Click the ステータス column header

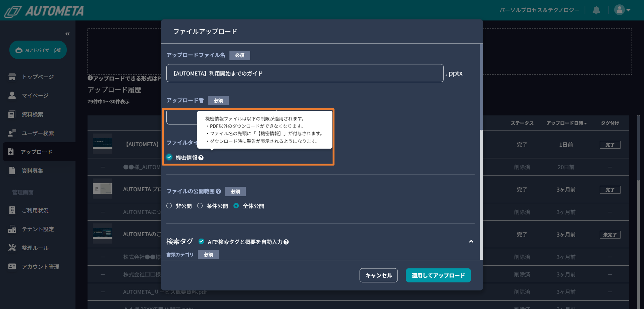[x=522, y=123]
